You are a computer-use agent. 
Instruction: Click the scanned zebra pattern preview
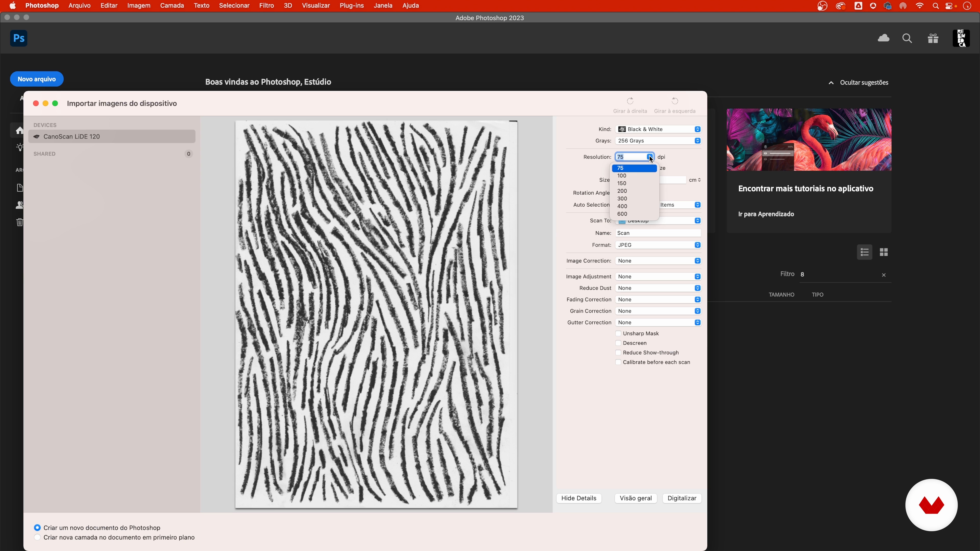(376, 315)
